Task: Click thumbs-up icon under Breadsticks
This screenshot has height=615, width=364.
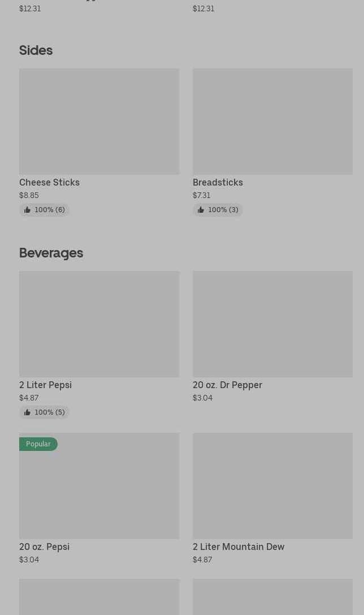Action: (x=201, y=210)
